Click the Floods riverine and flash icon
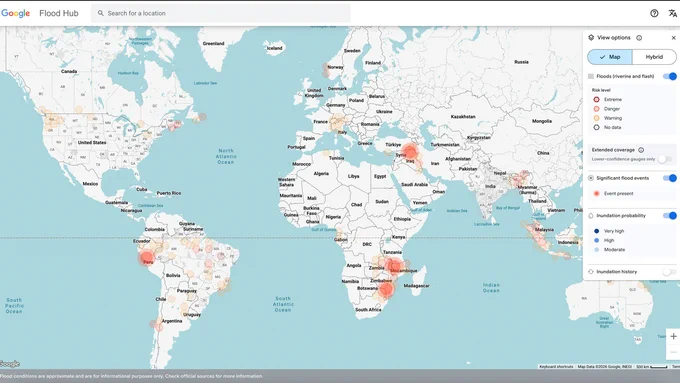The image size is (680, 383). (x=591, y=76)
